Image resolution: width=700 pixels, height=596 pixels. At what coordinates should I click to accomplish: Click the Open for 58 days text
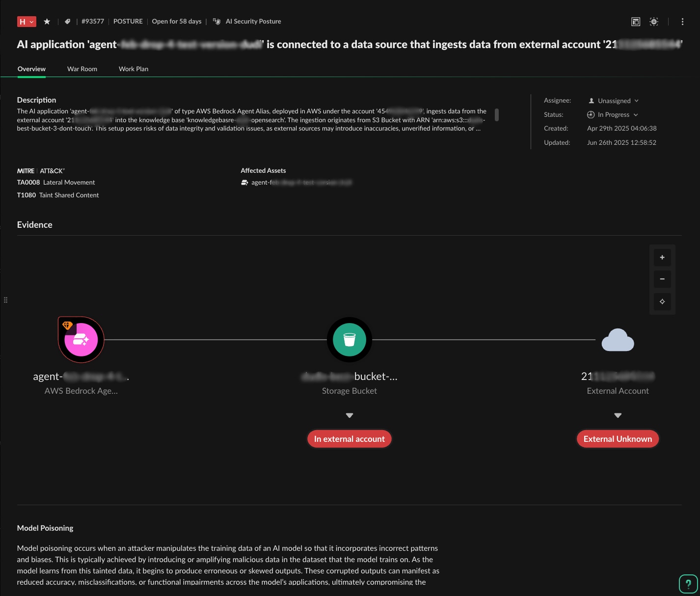pyautogui.click(x=177, y=22)
